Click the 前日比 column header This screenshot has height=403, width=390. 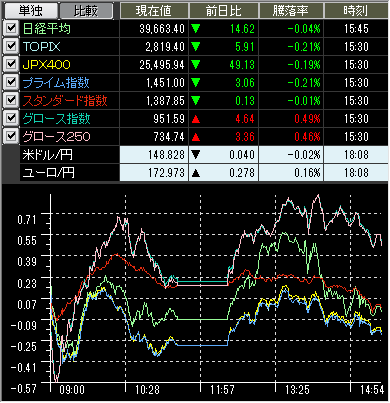pos(224,11)
